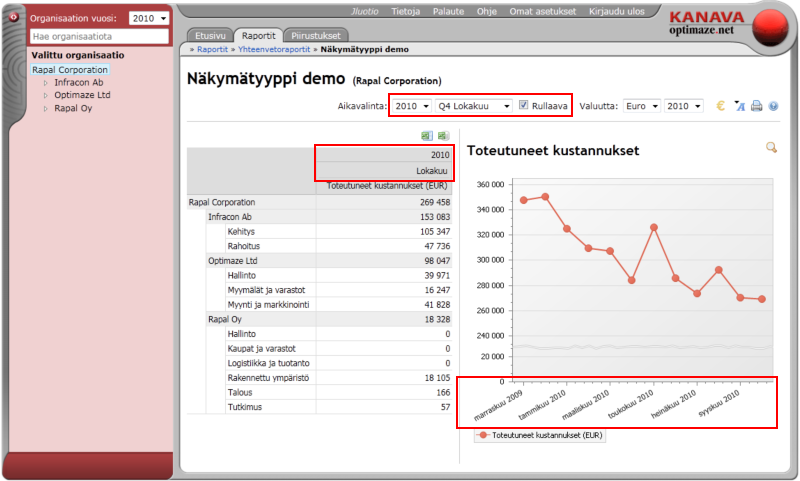Click the text formatting A icon
Image resolution: width=800 pixels, height=481 pixels.
pos(740,105)
